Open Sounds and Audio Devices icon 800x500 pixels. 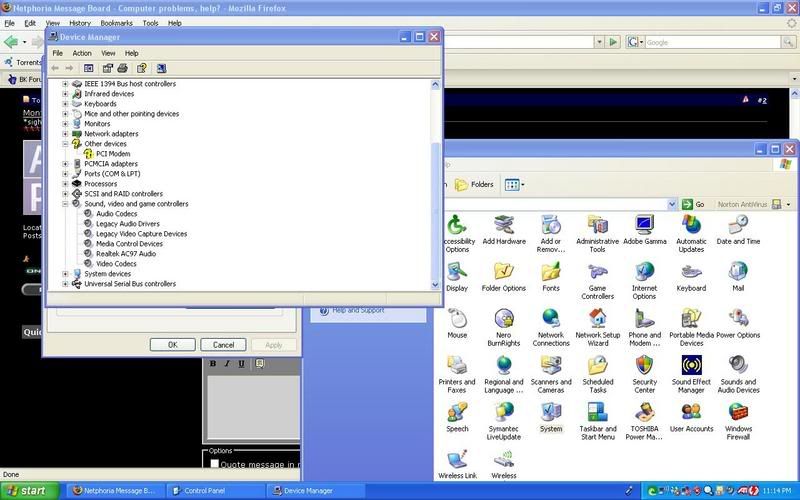[738, 374]
